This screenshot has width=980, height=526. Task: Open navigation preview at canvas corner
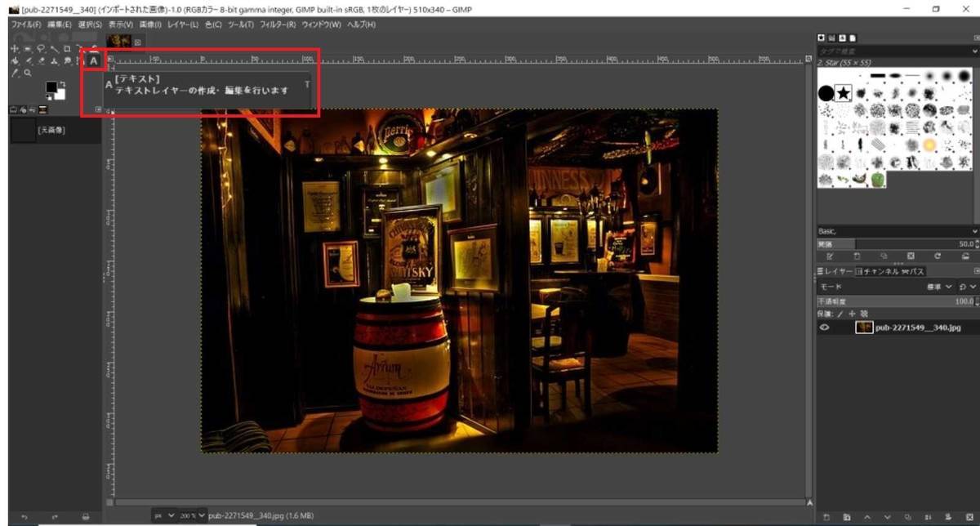(x=809, y=502)
